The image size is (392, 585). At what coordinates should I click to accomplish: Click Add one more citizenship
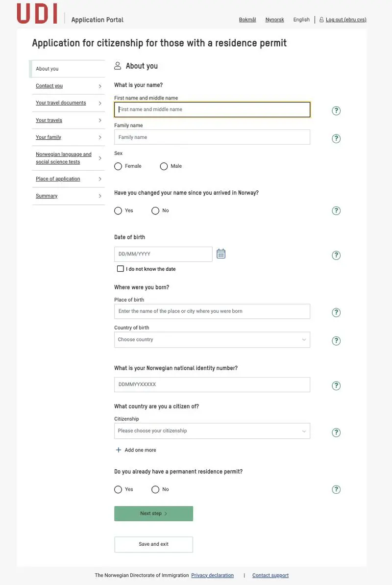coord(136,449)
